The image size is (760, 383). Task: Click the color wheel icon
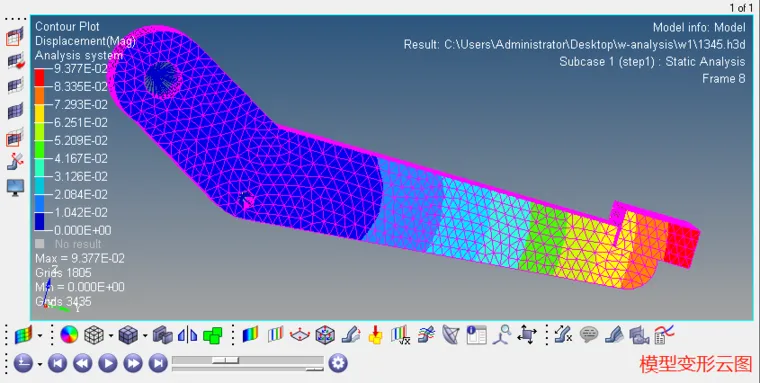click(69, 335)
